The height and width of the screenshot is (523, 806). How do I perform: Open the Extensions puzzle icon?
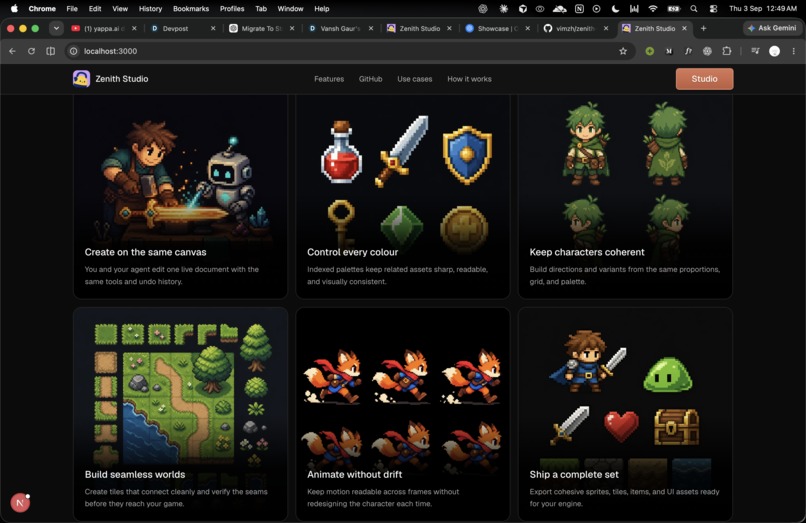tap(727, 51)
